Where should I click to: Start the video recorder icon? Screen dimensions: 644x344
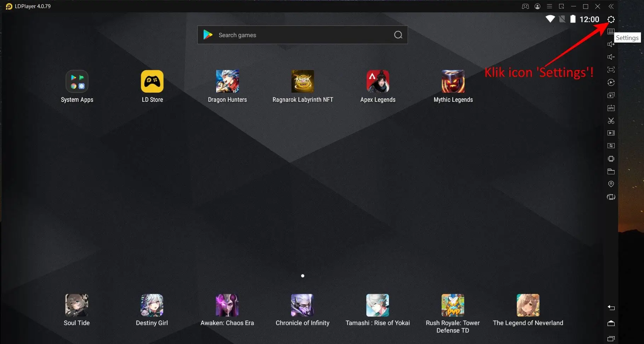pos(611,133)
